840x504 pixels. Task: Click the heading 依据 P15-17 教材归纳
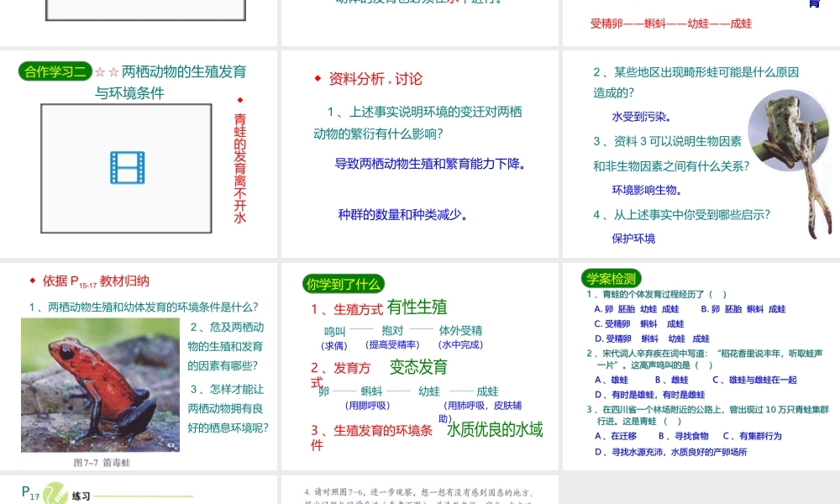point(96,281)
